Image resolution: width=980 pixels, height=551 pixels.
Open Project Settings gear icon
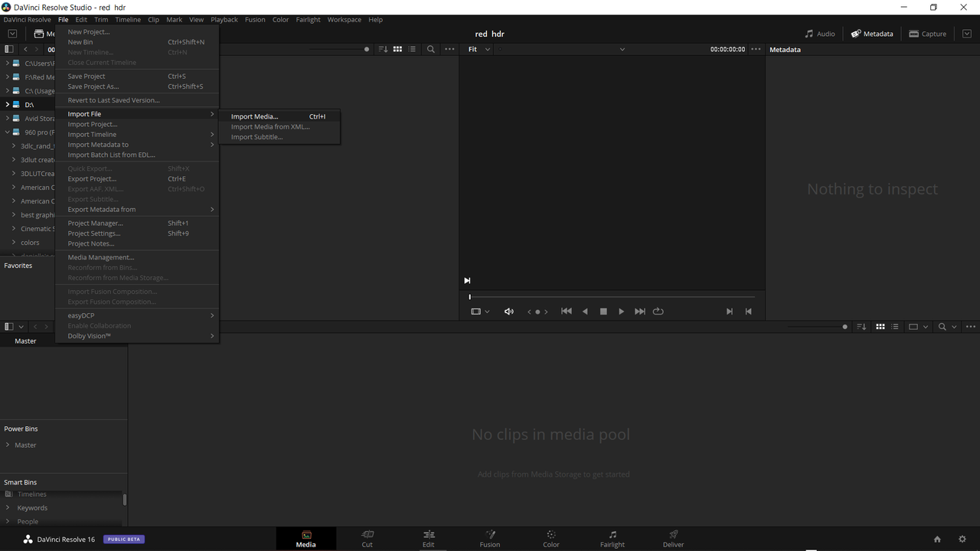click(962, 540)
